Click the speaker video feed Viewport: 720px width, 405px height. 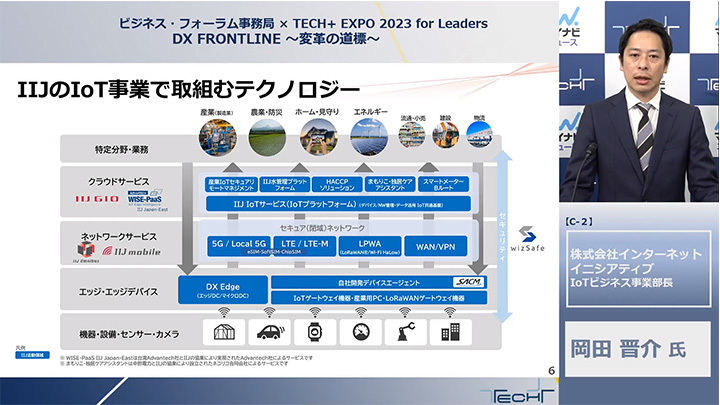(x=639, y=101)
